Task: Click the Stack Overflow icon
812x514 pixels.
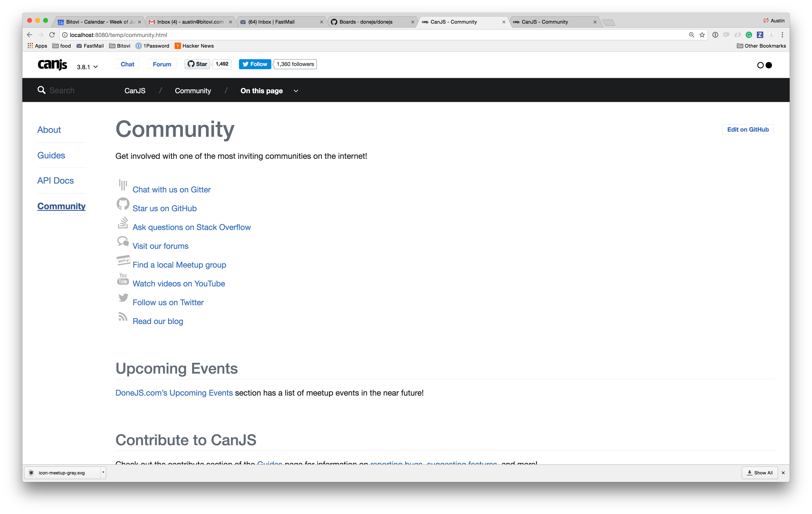Action: pos(123,223)
